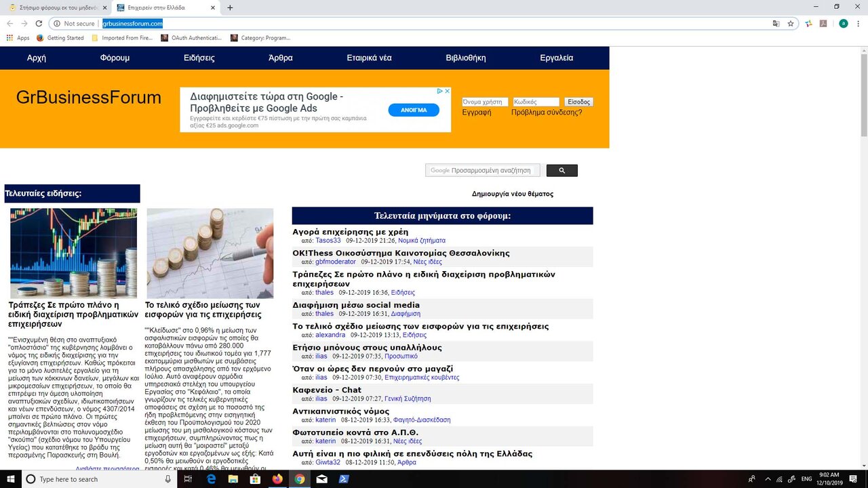The width and height of the screenshot is (868, 488).
Task: View user profile gbfmoderator
Action: [x=336, y=262]
